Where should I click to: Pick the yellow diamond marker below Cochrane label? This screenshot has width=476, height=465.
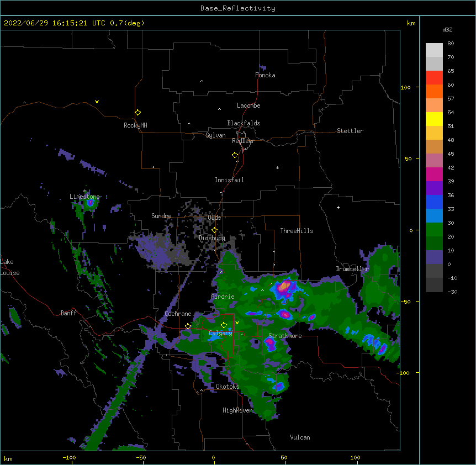coord(188,326)
